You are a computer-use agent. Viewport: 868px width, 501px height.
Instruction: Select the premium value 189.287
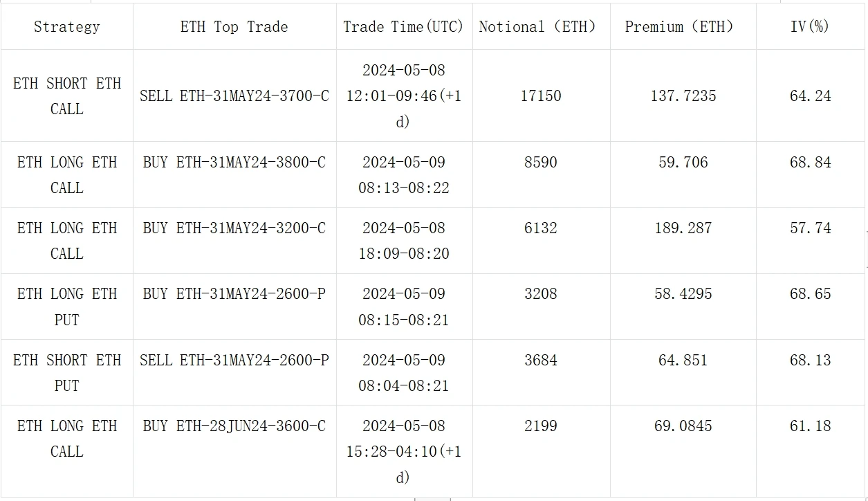[683, 228]
